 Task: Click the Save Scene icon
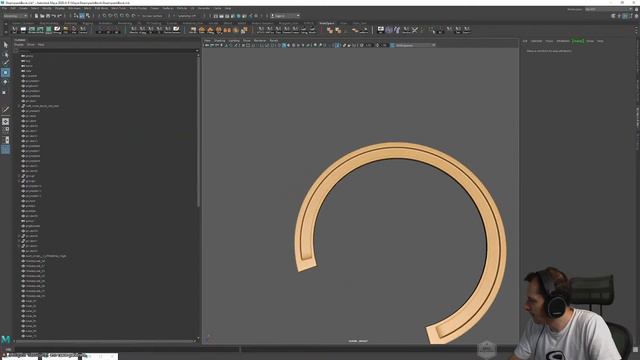tap(48, 16)
